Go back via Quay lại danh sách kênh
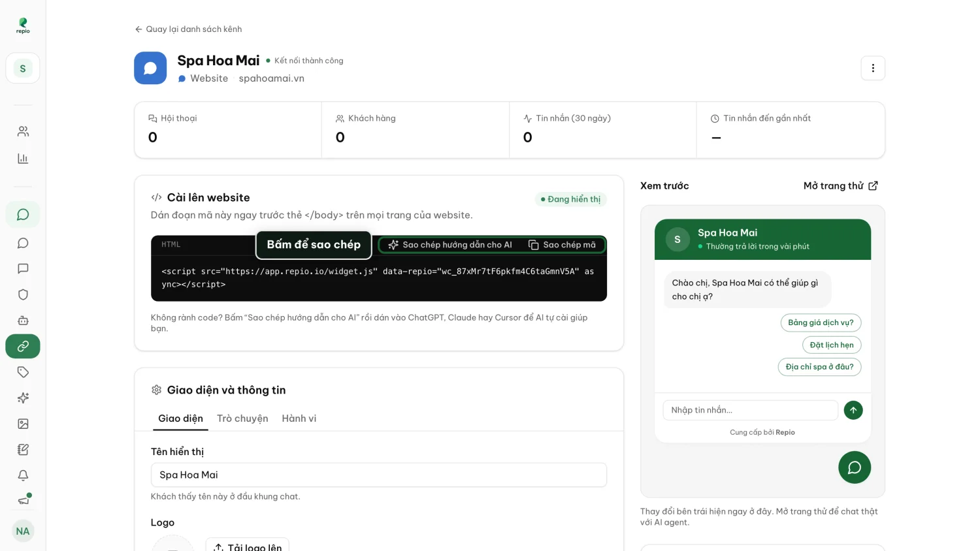This screenshot has height=551, width=980. click(x=188, y=29)
